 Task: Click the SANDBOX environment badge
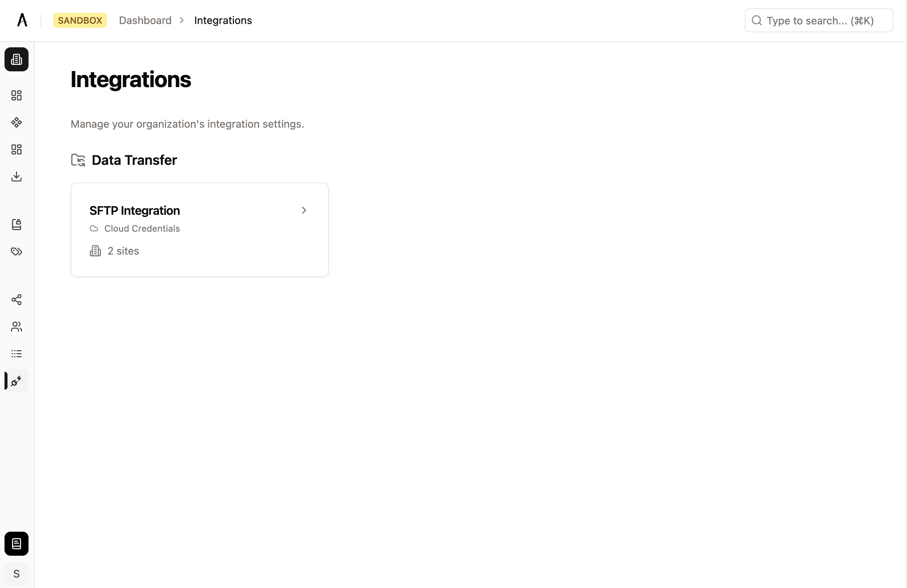[80, 20]
